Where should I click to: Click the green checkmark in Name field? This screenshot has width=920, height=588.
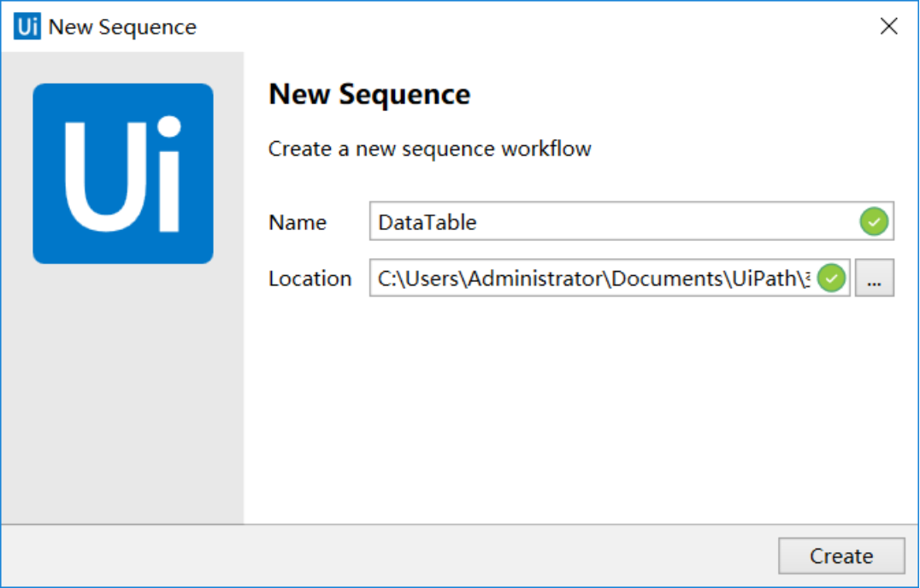pyautogui.click(x=873, y=222)
